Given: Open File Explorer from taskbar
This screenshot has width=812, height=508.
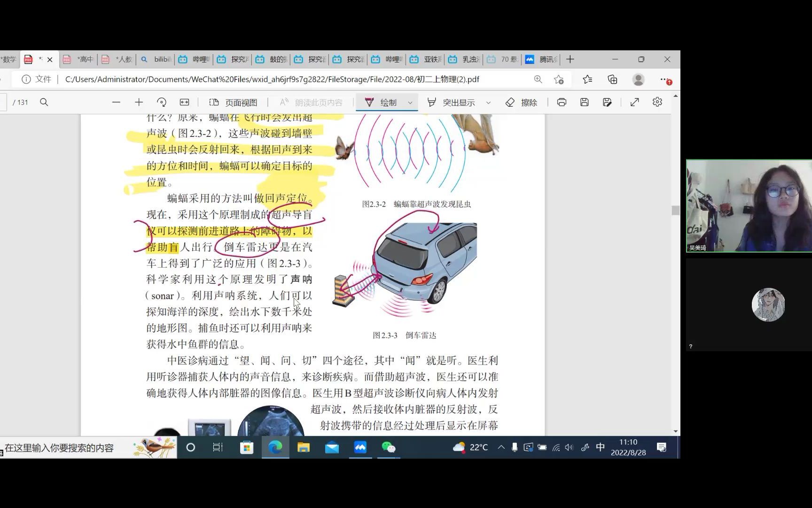Looking at the screenshot, I should 304,447.
